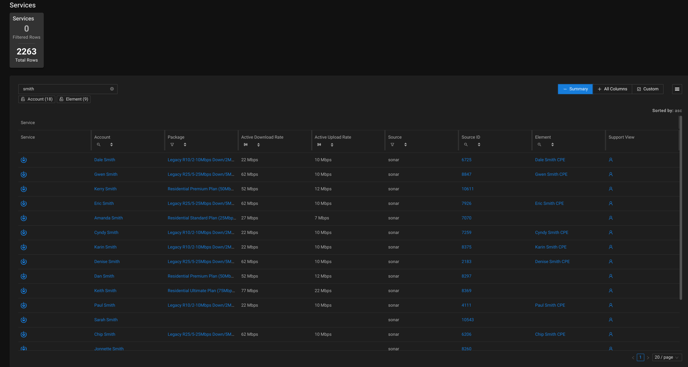688x367 pixels.
Task: Open Dale Smith account link
Action: [x=104, y=160]
